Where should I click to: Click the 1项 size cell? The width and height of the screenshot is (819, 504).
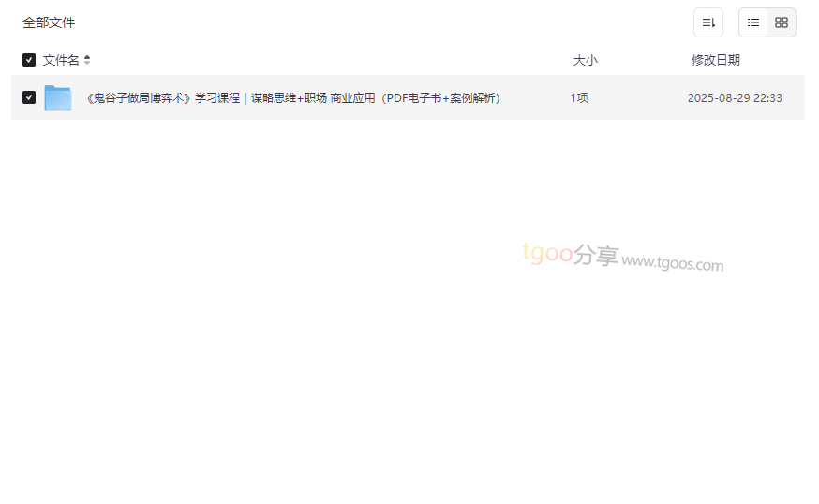(579, 98)
